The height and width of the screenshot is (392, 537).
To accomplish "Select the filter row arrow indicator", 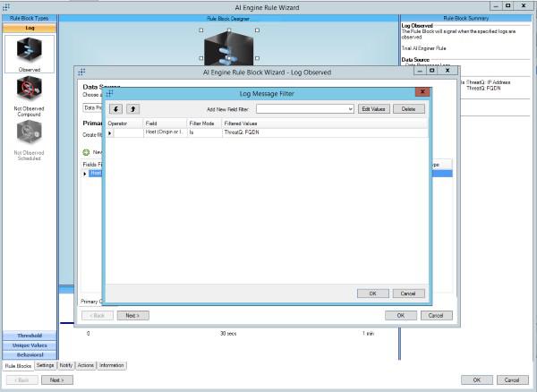I will tap(110, 132).
